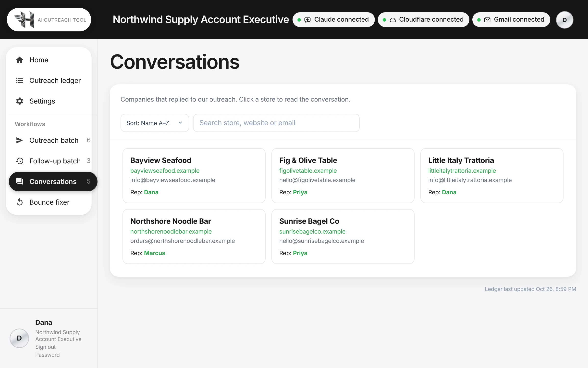Click the Outreach batch send arrow icon

pos(20,140)
